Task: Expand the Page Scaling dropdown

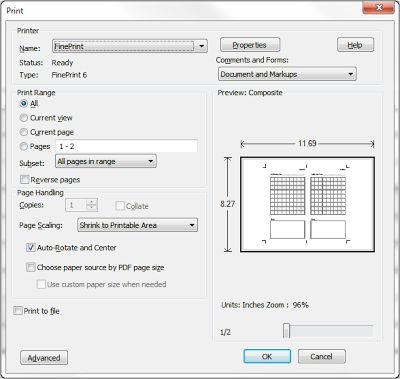Action: [137, 225]
